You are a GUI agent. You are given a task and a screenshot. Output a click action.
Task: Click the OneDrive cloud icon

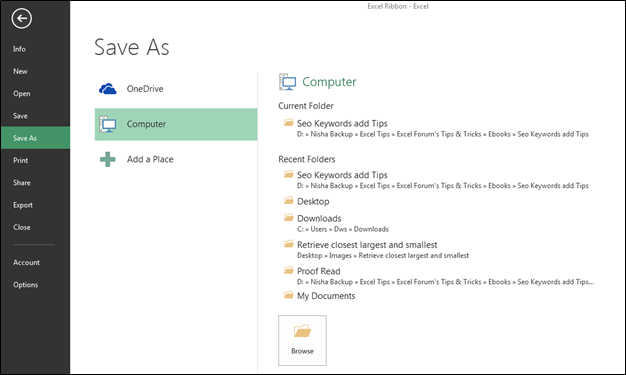tap(108, 89)
